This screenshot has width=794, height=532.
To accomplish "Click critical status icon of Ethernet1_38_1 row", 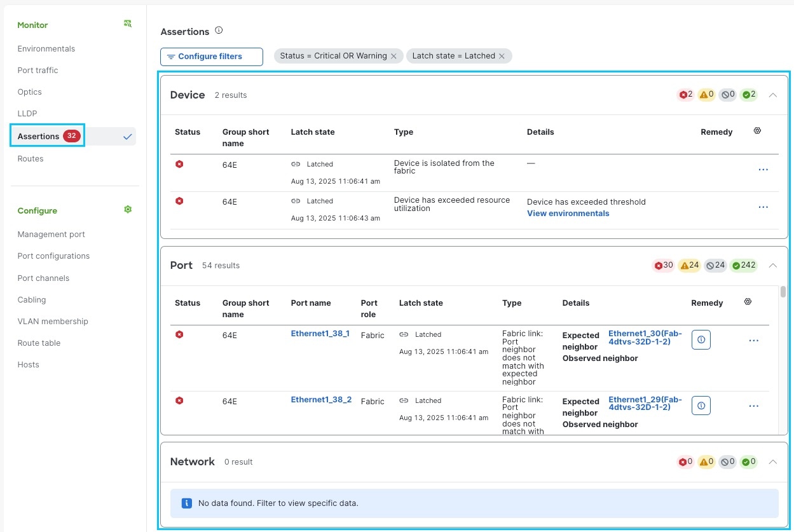I will coord(179,334).
